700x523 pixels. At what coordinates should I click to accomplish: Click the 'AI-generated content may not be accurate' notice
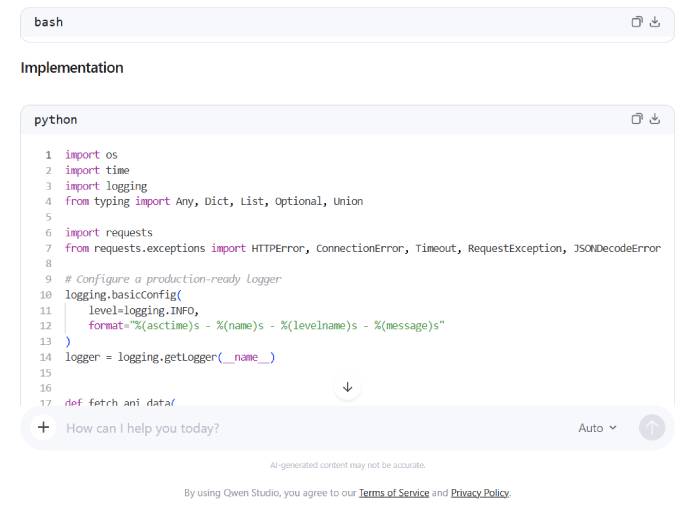point(347,465)
